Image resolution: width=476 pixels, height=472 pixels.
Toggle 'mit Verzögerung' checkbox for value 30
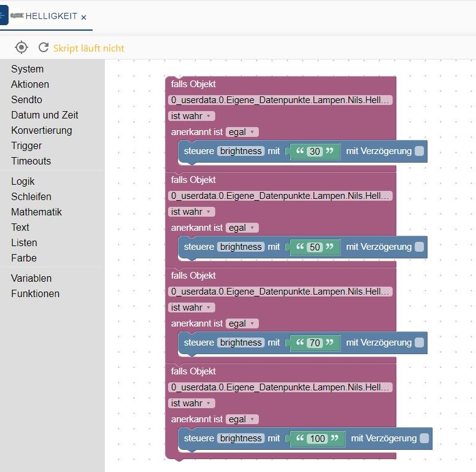419,151
